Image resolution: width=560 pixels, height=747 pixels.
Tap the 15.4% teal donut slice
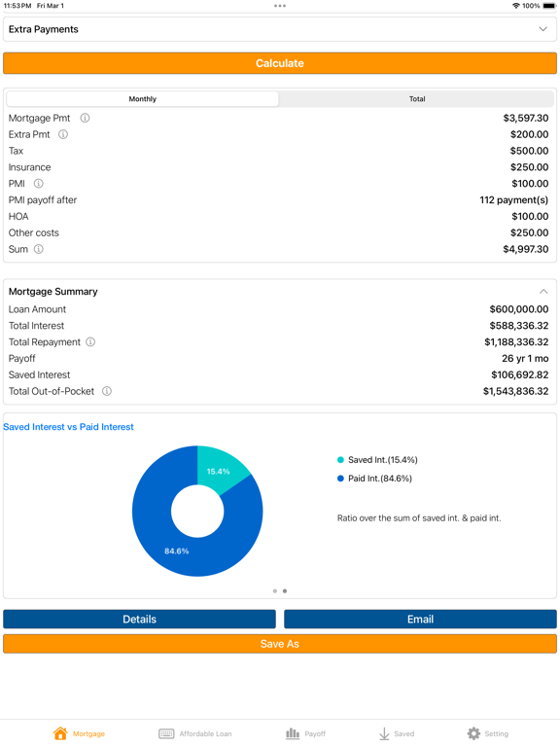[218, 471]
